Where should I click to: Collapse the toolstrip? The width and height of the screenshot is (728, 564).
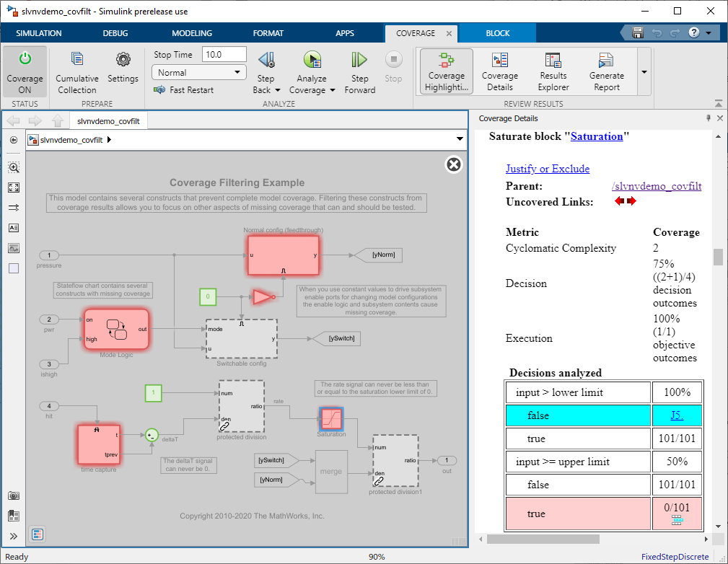pyautogui.click(x=718, y=103)
